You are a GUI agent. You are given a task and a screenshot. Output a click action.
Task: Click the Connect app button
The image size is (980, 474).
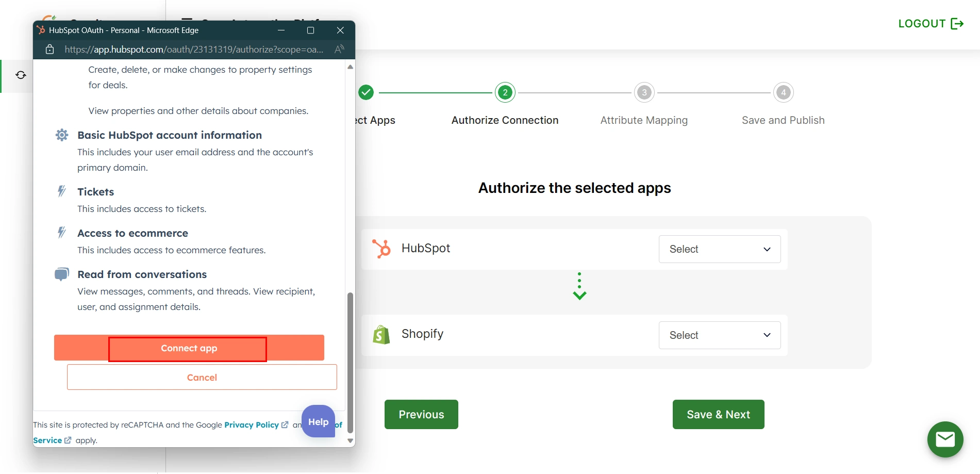tap(188, 348)
